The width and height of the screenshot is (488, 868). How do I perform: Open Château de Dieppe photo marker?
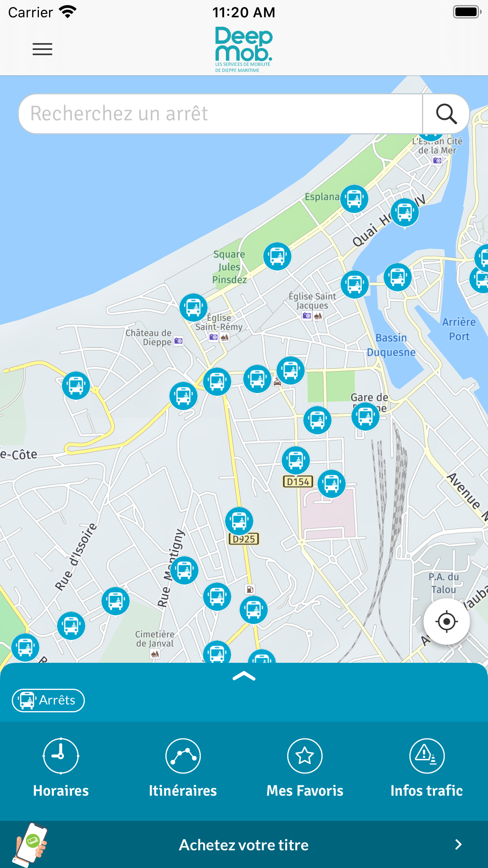(178, 341)
